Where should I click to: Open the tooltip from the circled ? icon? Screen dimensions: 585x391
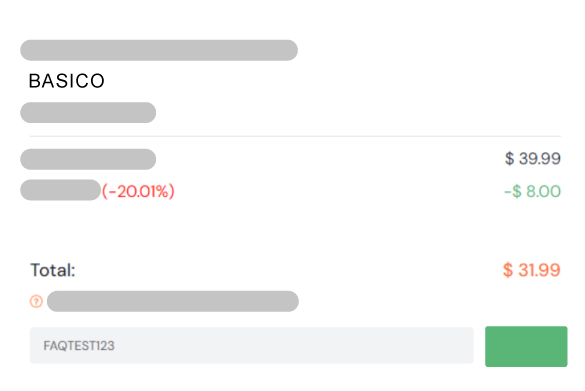(36, 301)
